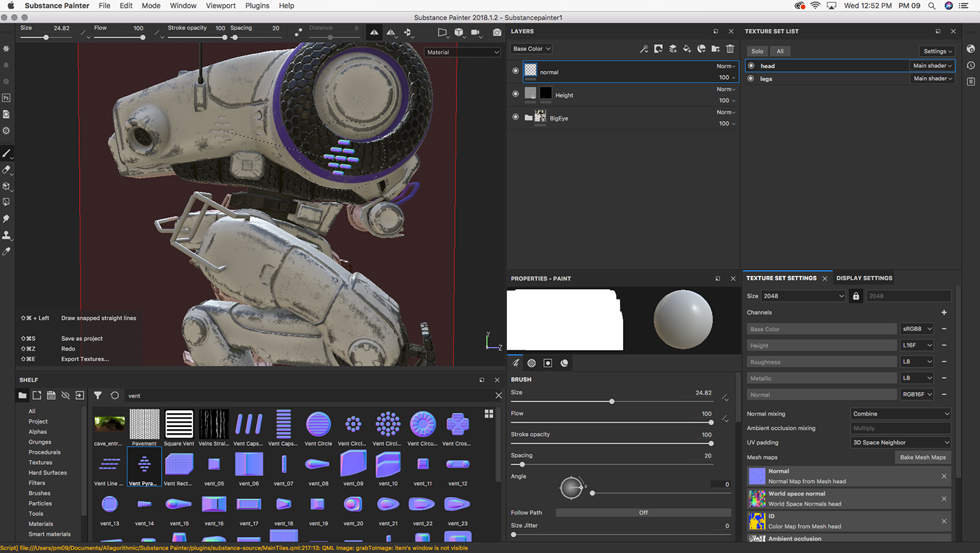980x553 pixels.
Task: Open the Main shader dropdown for legs
Action: (x=932, y=78)
